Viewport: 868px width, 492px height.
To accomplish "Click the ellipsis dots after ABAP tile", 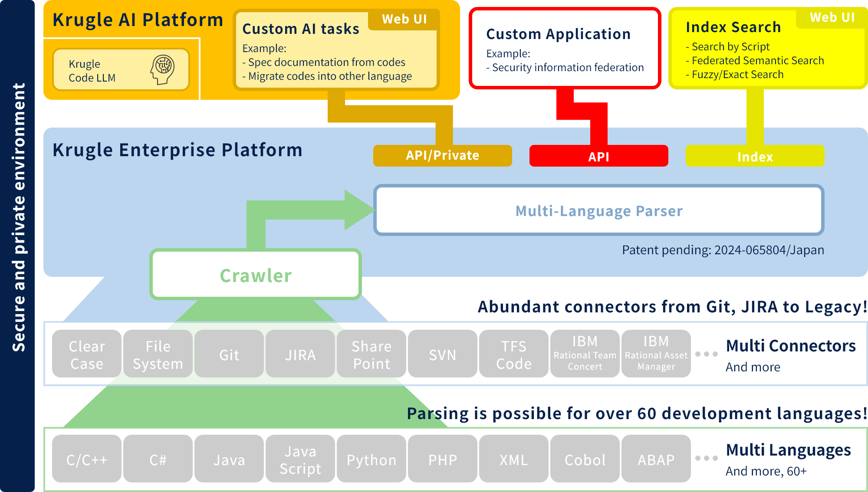I will (x=706, y=458).
